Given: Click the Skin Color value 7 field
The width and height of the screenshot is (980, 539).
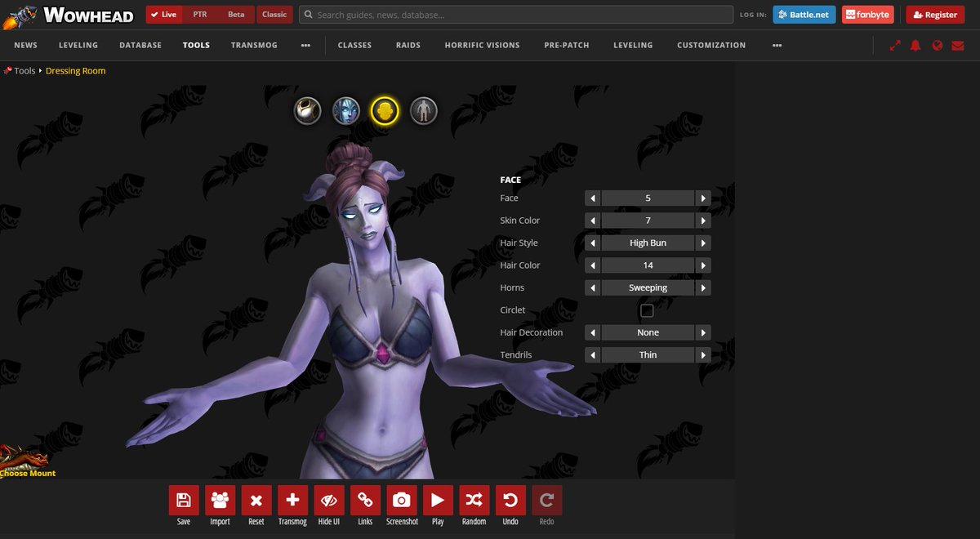Looking at the screenshot, I should point(648,220).
